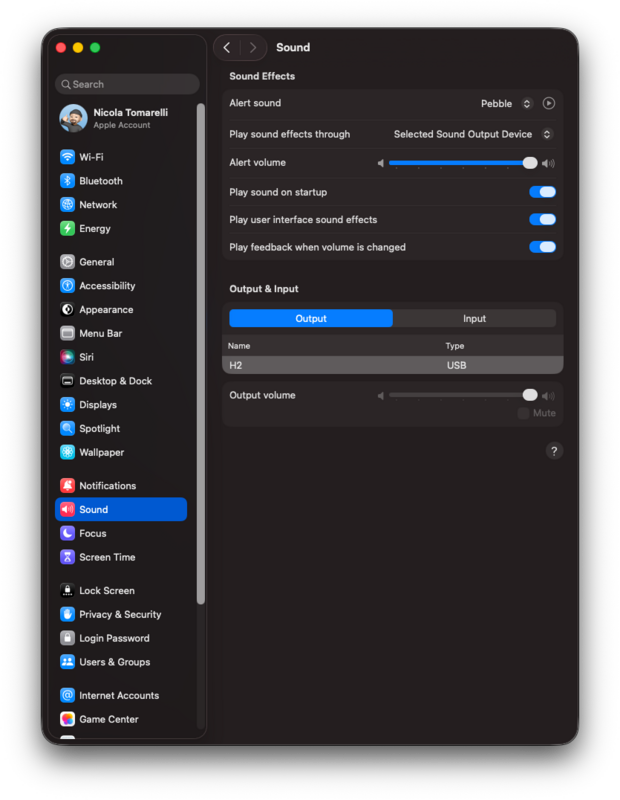
Task: Adjust the Alert volume slider
Action: (460, 163)
